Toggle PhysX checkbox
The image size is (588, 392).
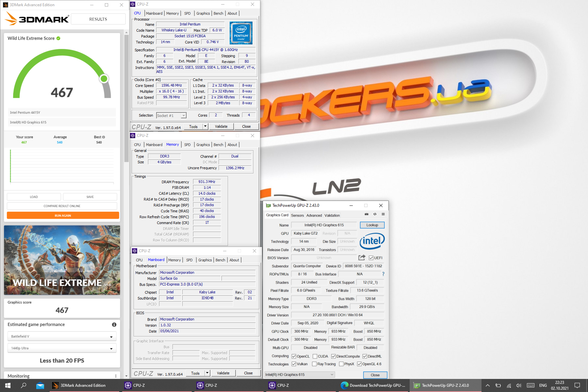tap(341, 364)
